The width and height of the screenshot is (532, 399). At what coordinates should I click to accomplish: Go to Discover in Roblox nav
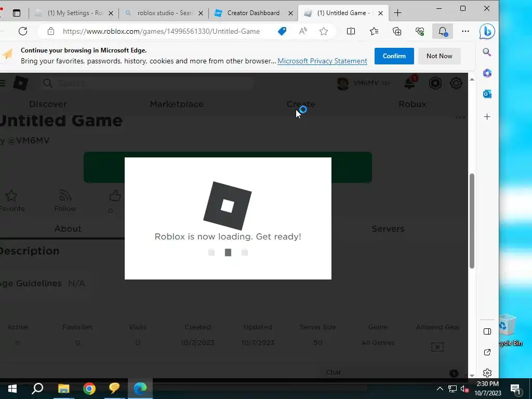tap(48, 104)
